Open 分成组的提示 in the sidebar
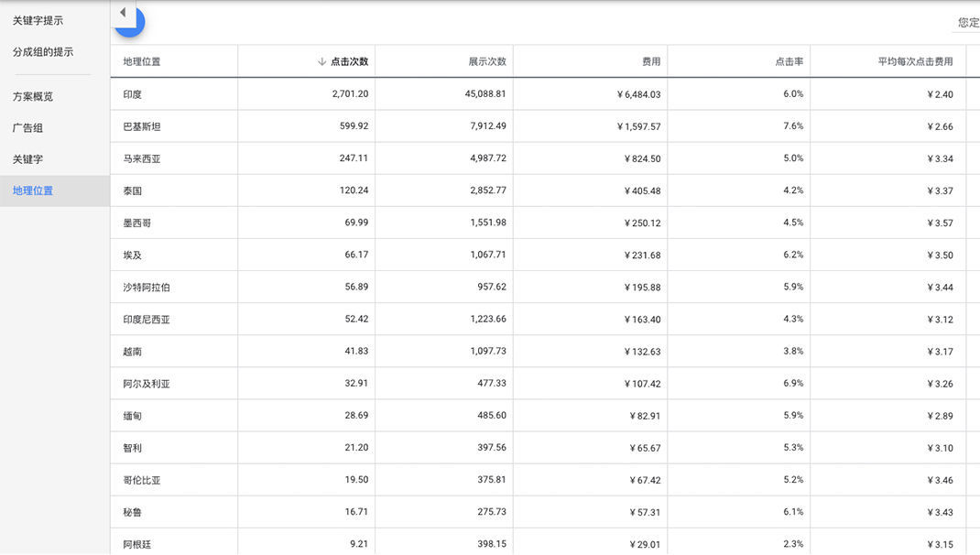980x555 pixels. pos(43,52)
